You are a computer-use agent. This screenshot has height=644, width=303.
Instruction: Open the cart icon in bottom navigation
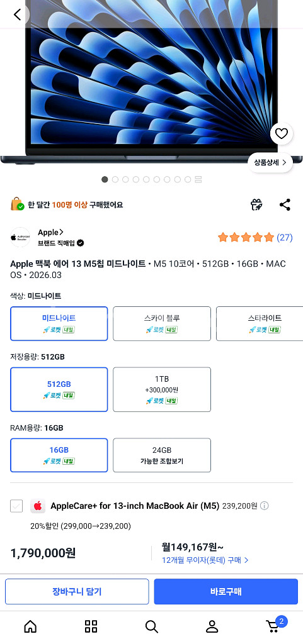[x=273, y=626]
